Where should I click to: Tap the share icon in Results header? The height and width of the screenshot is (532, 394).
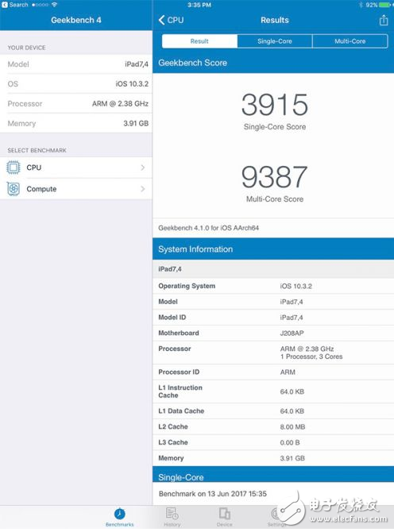[384, 21]
